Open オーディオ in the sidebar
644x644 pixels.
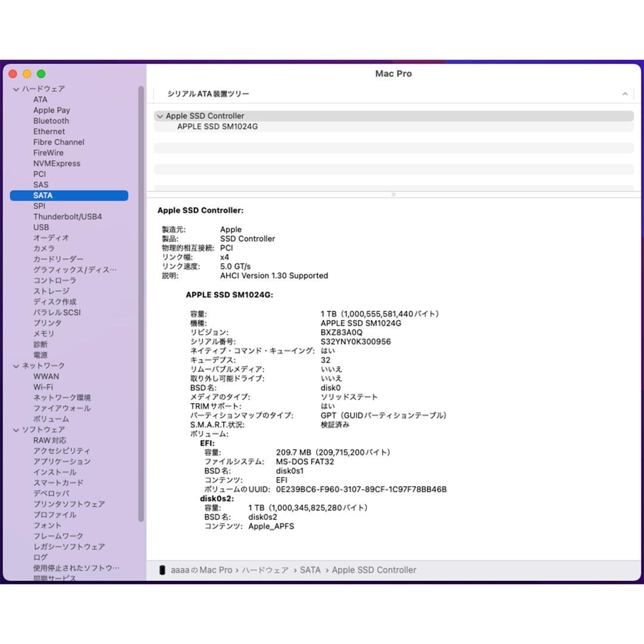tap(51, 238)
